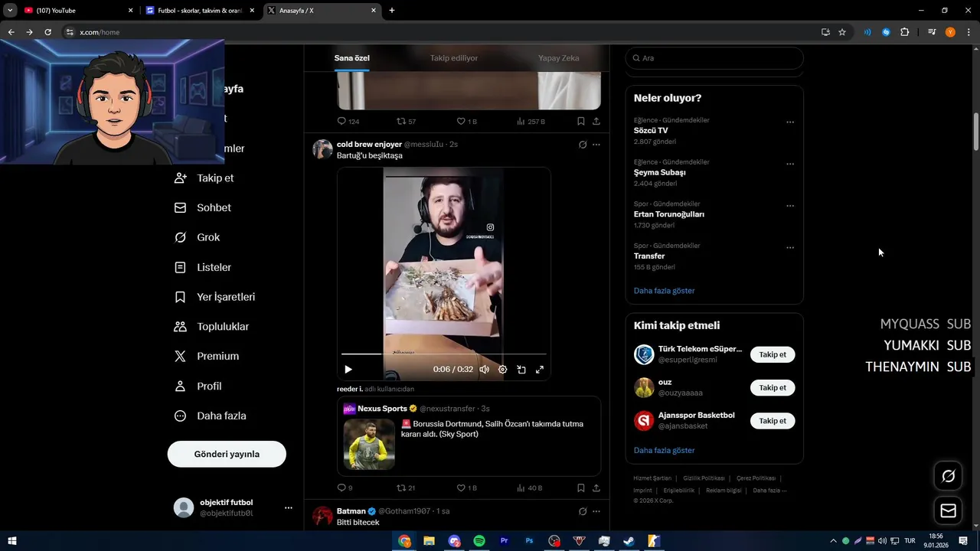Expand the video to fullscreen
Screen dimensions: 980x551
[x=540, y=370]
